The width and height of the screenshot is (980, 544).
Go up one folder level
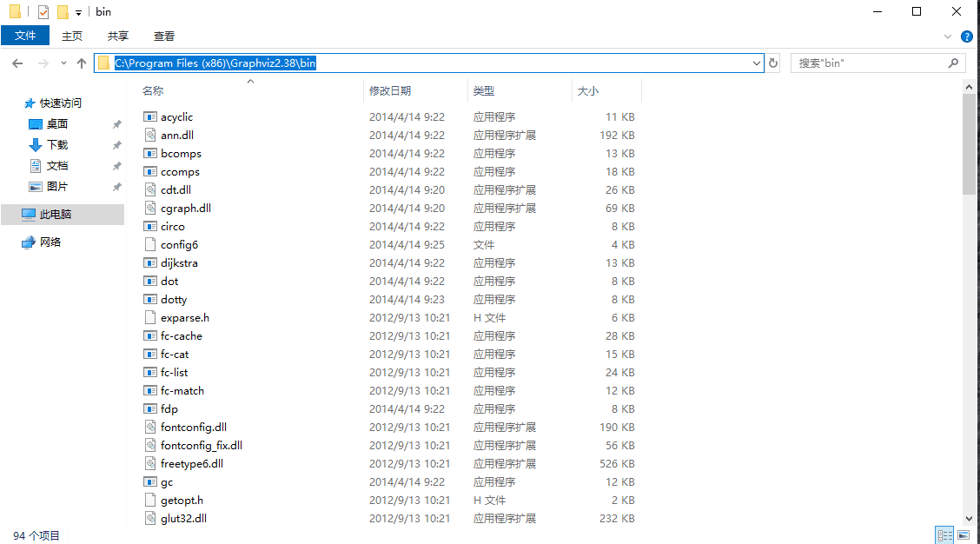[x=82, y=63]
